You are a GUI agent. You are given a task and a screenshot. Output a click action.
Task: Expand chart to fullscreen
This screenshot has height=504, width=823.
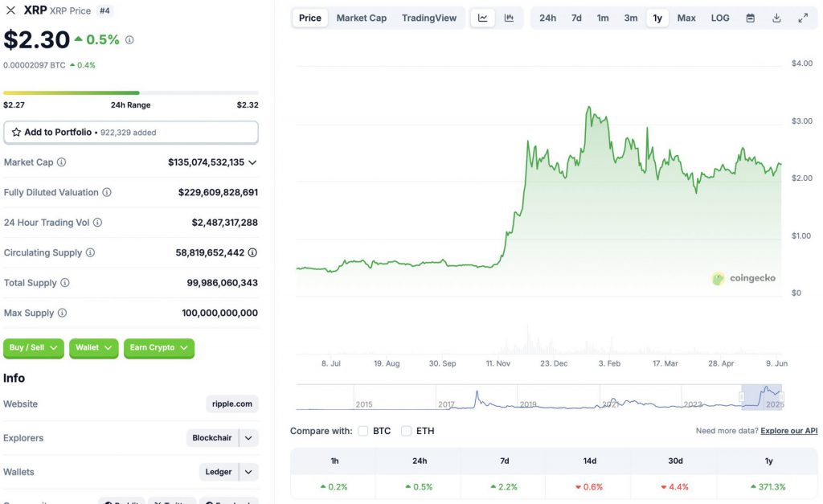(x=803, y=18)
